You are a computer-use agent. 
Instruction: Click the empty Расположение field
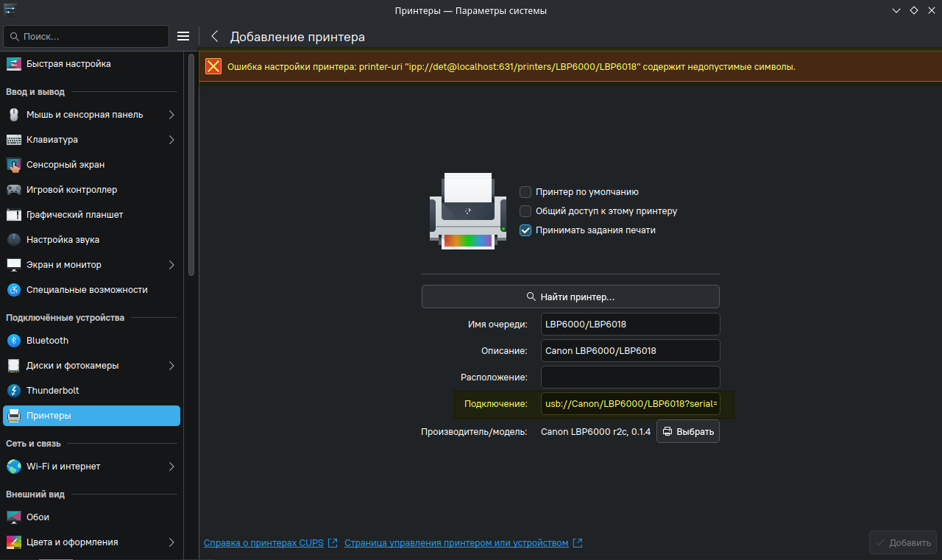[630, 378]
